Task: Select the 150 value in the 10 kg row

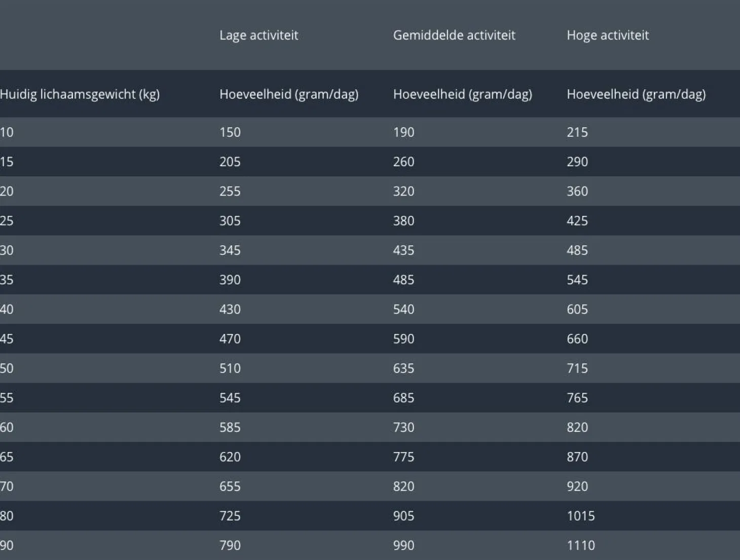Action: (230, 132)
